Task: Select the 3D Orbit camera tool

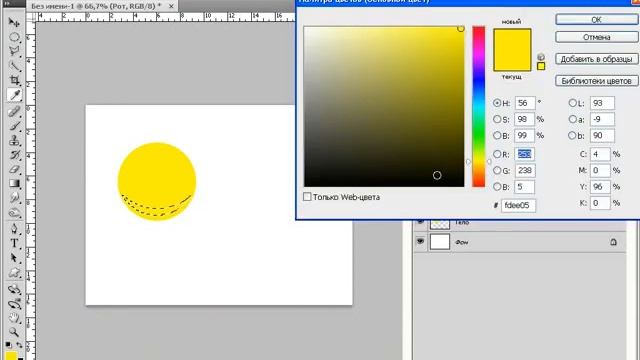Action: pyautogui.click(x=14, y=304)
